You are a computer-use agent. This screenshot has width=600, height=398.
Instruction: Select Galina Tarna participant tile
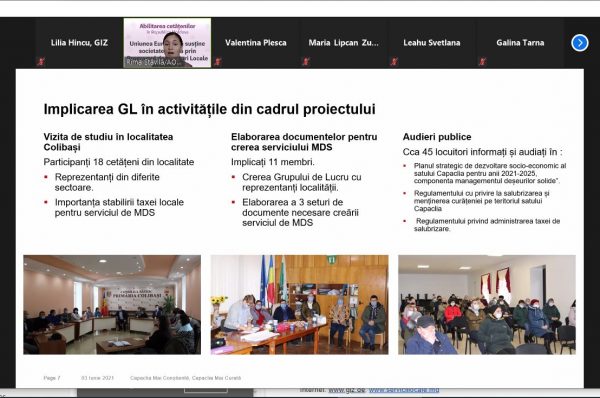tap(520, 43)
